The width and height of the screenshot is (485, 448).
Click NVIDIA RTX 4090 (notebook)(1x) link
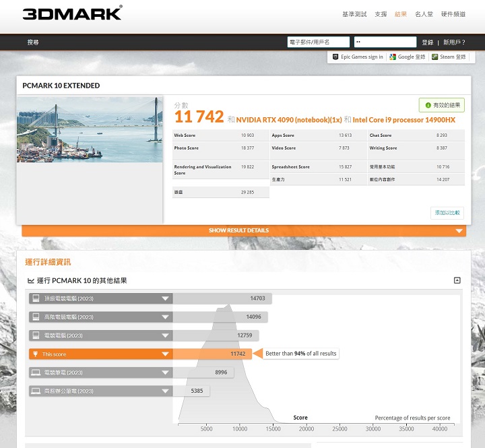289,120
